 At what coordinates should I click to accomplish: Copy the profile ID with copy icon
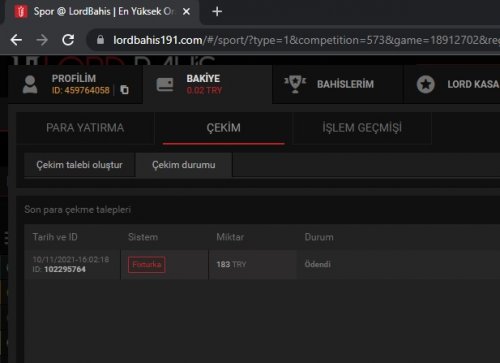click(x=124, y=90)
